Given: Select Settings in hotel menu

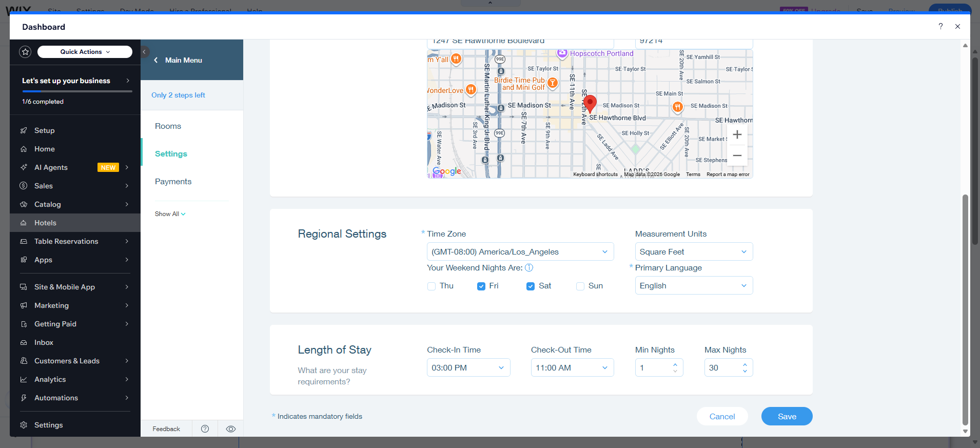Looking at the screenshot, I should click(x=171, y=154).
